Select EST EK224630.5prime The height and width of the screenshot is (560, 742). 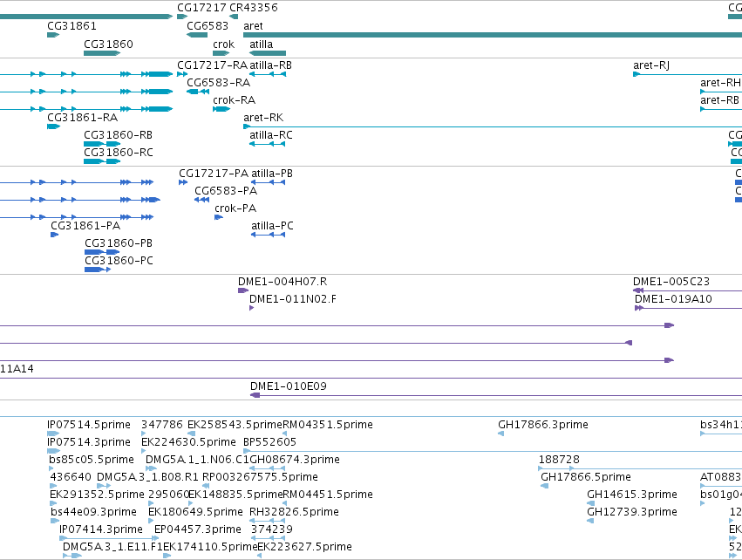[x=144, y=451]
